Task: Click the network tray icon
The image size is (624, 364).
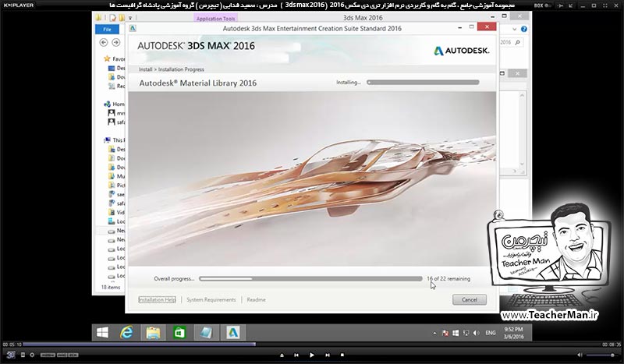Action: [x=466, y=333]
